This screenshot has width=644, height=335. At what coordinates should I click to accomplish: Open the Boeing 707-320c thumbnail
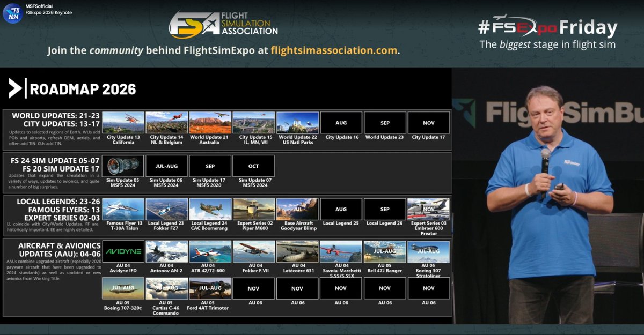point(123,288)
